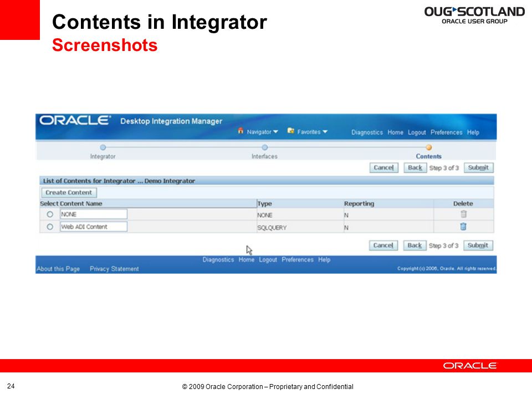This screenshot has height=399, width=532.
Task: Go to the Interfaces train step
Action: tap(265, 147)
